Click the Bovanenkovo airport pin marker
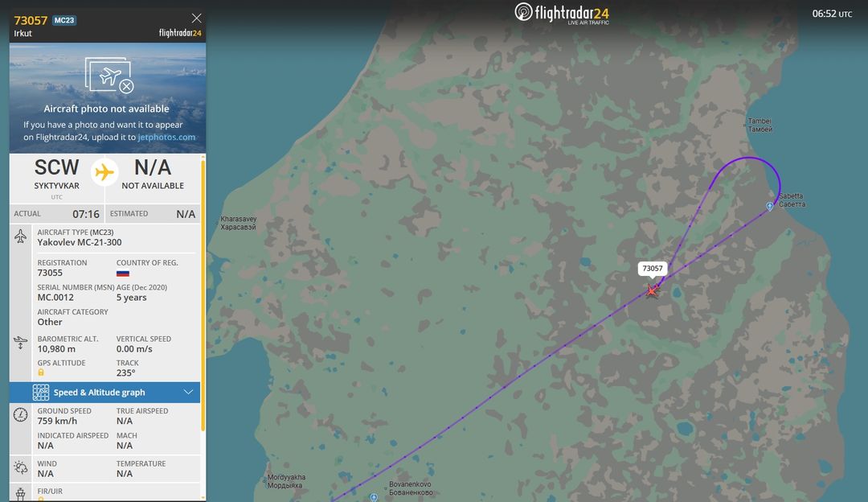This screenshot has height=502, width=868. point(375,497)
